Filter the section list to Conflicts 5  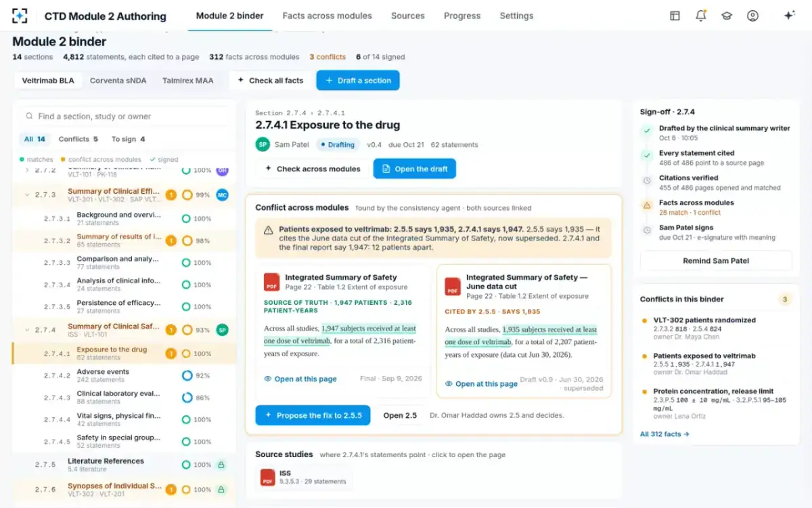click(78, 139)
